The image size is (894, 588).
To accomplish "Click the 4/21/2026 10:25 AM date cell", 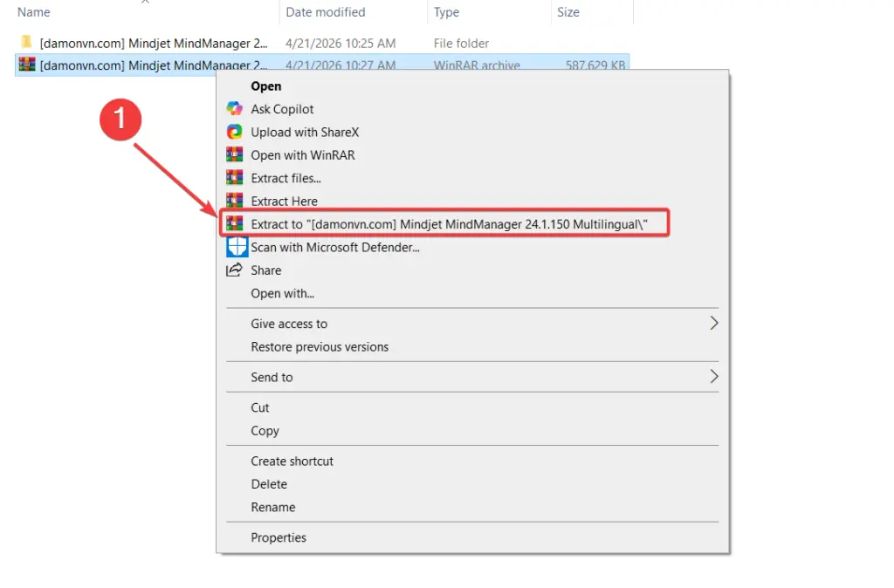I will (340, 44).
